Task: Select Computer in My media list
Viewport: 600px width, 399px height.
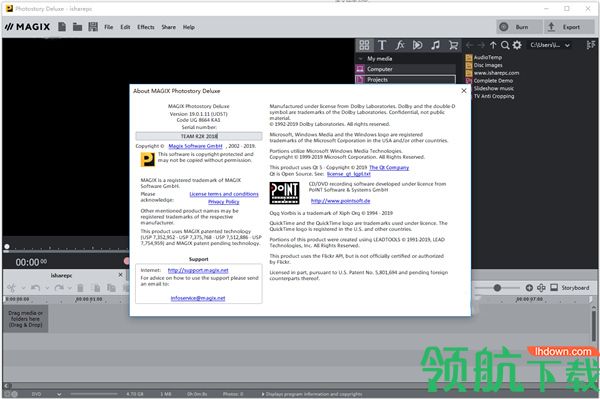Action: pos(406,69)
